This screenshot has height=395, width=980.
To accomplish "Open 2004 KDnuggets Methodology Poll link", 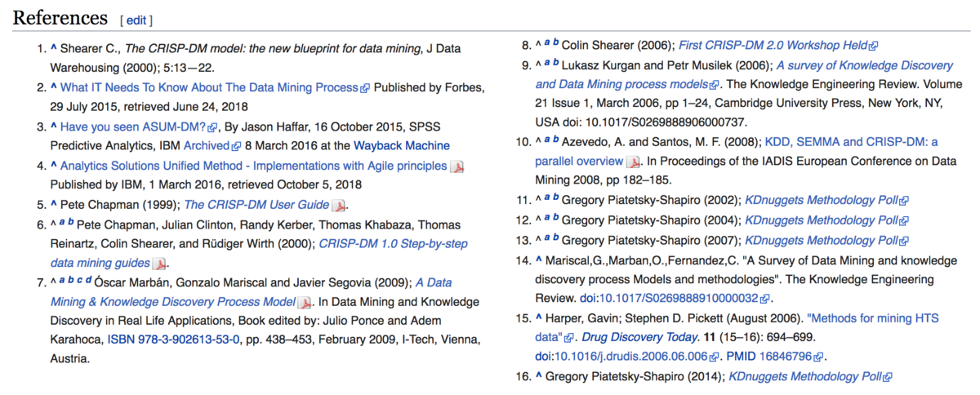I will 822,220.
